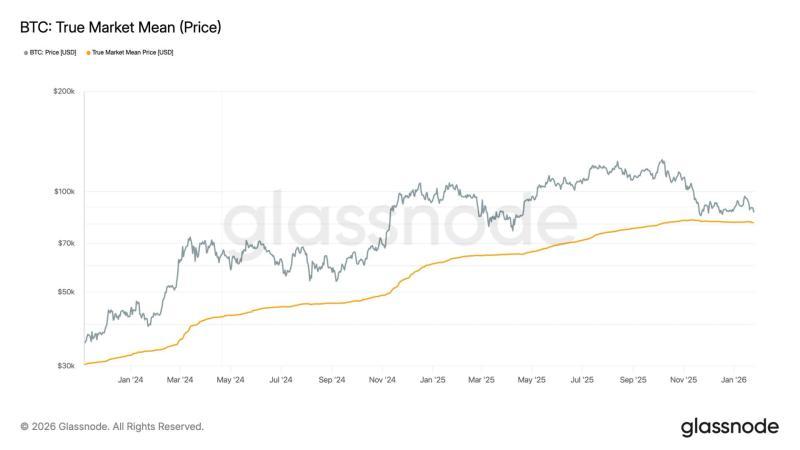Select the $70k y-axis label
Viewport: 800px width, 450px height.
66,243
